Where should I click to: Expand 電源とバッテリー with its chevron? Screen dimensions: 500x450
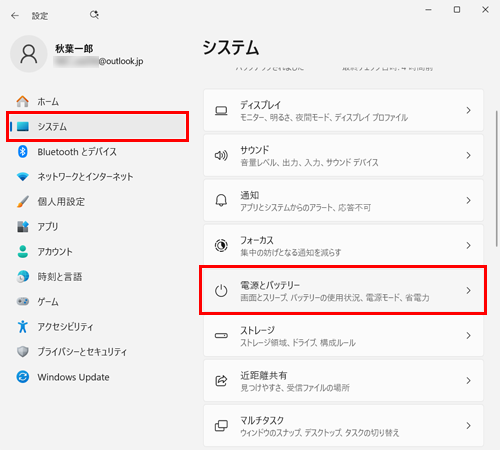[468, 290]
